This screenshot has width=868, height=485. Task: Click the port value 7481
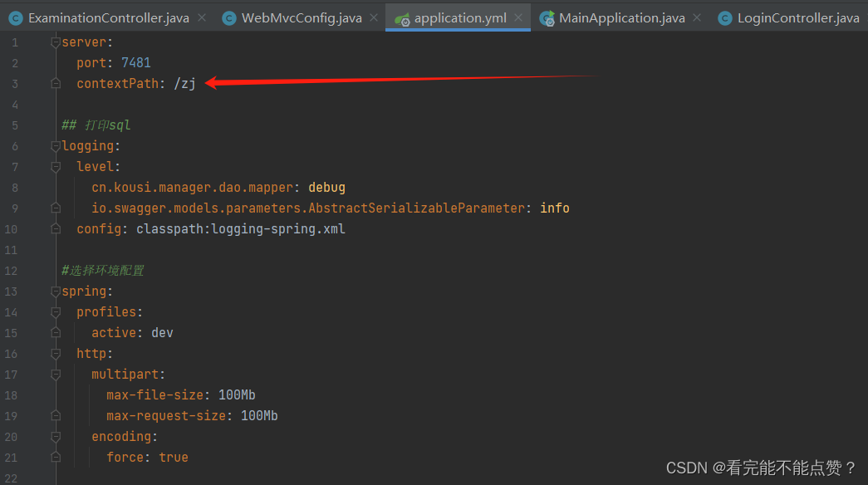[x=135, y=63]
